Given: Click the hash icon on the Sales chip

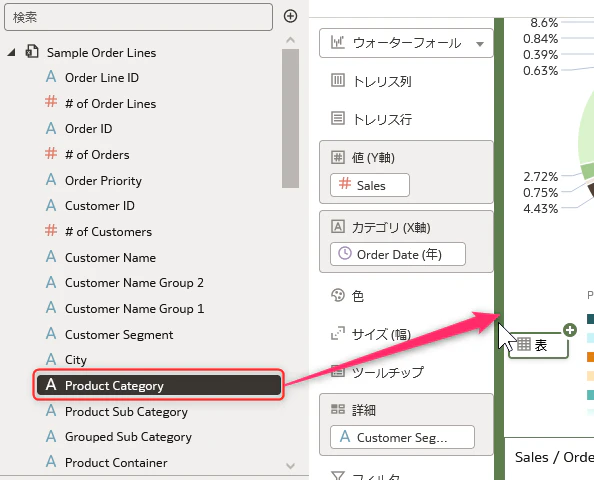Looking at the screenshot, I should [345, 184].
